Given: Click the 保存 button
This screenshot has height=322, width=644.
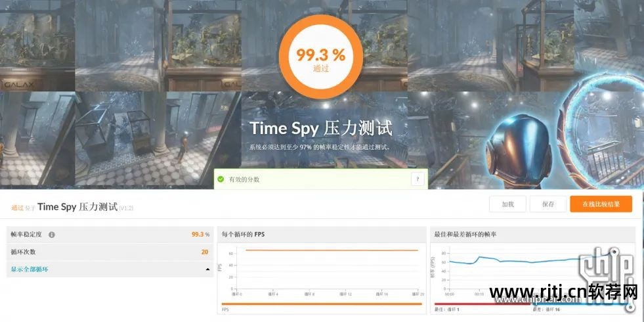Looking at the screenshot, I should pos(548,204).
